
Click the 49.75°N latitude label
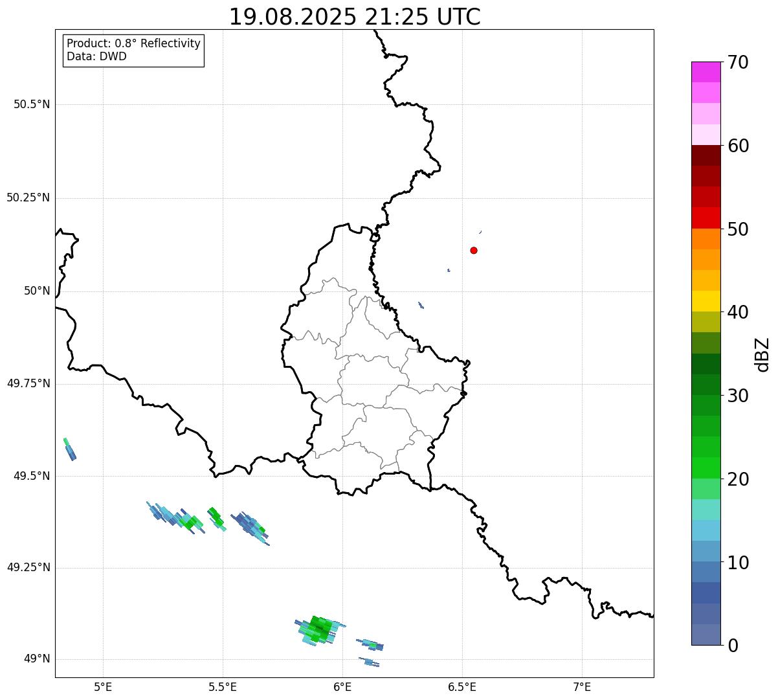point(28,383)
